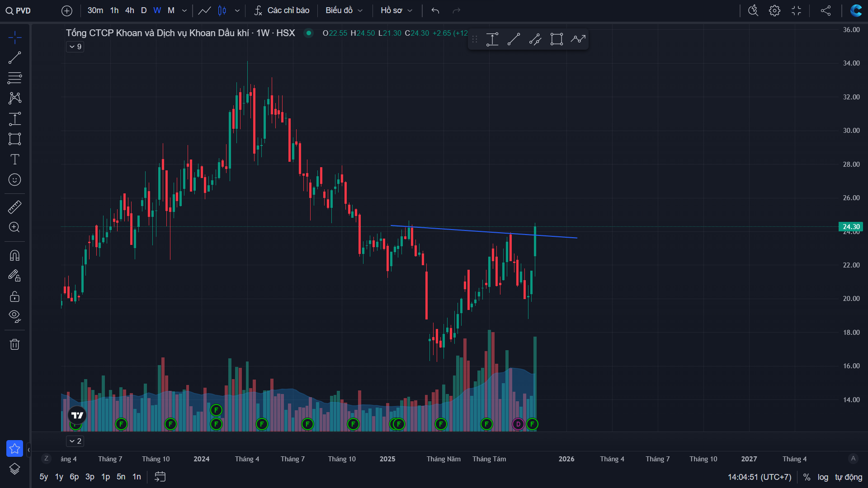The image size is (868, 488).
Task: Open Các chỉ báo indicators
Action: click(x=282, y=10)
